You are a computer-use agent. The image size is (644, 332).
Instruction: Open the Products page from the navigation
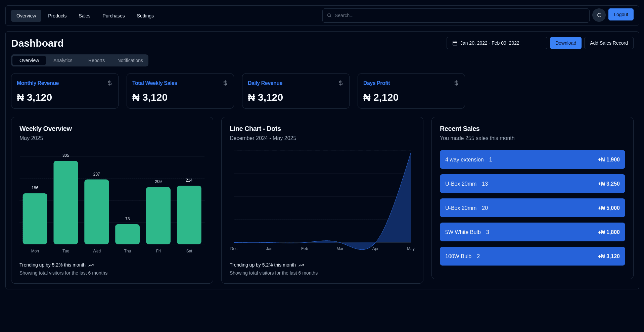tap(57, 16)
